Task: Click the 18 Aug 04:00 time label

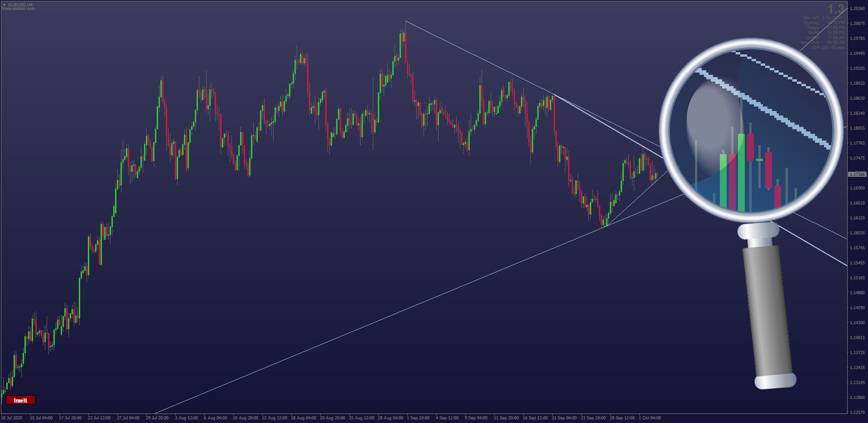Action: 304,418
